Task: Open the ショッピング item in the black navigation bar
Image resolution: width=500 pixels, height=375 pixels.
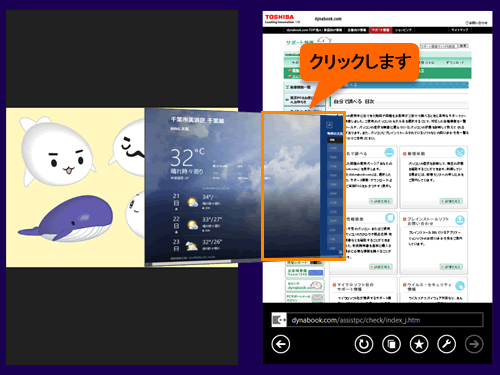Action: [404, 30]
